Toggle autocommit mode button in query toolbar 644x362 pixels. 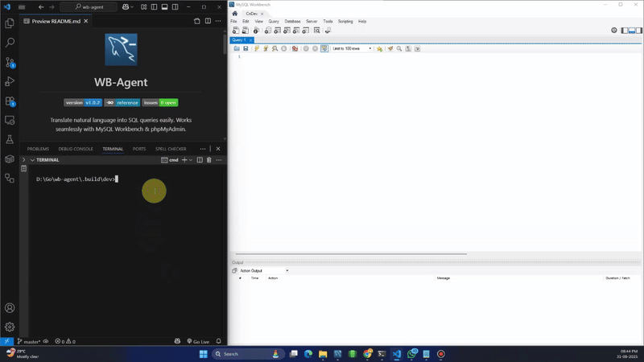pyautogui.click(x=324, y=48)
